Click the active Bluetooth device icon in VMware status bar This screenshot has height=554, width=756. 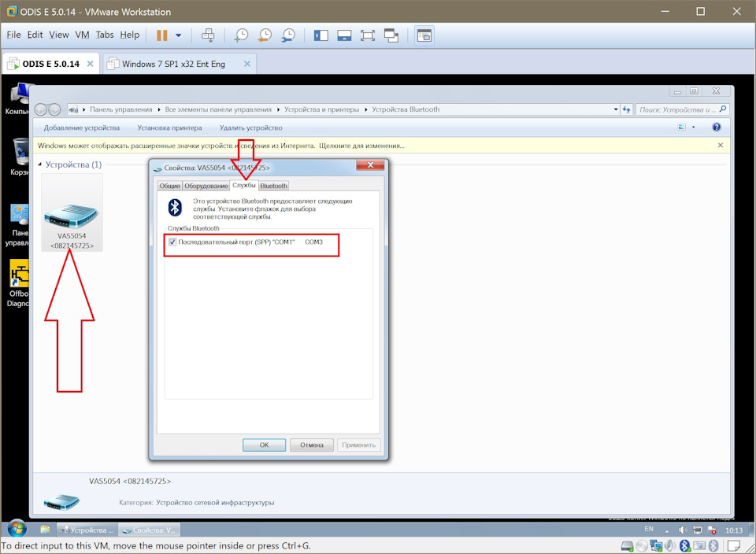click(685, 546)
